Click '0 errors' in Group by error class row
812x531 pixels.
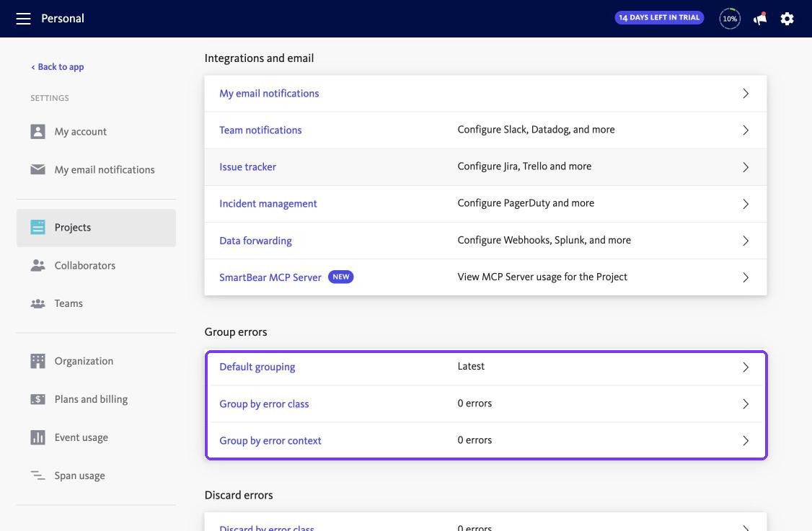click(x=475, y=403)
